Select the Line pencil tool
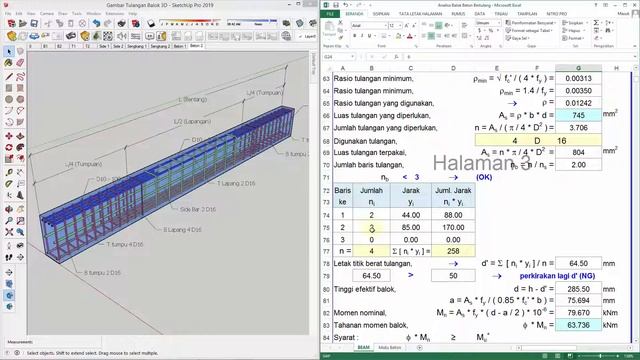 pyautogui.click(x=9, y=76)
